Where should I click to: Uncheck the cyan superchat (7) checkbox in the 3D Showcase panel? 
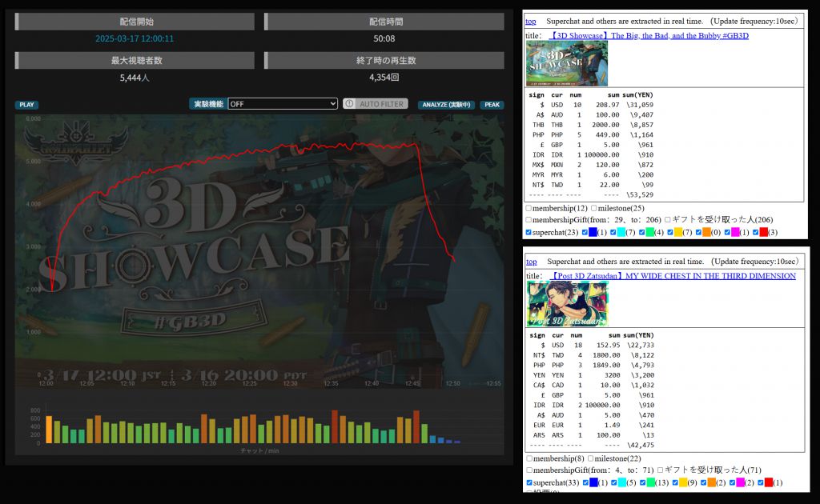tap(613, 233)
